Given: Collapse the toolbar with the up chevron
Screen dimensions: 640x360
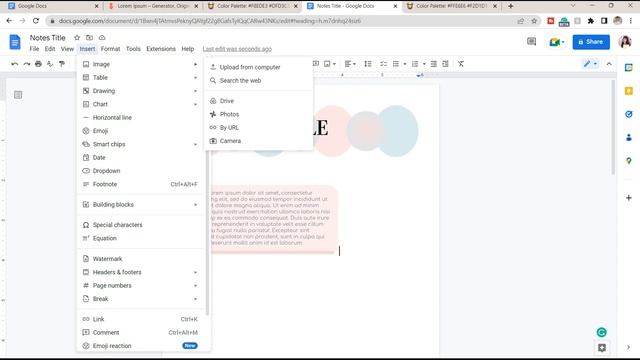Looking at the screenshot, I should tap(609, 64).
